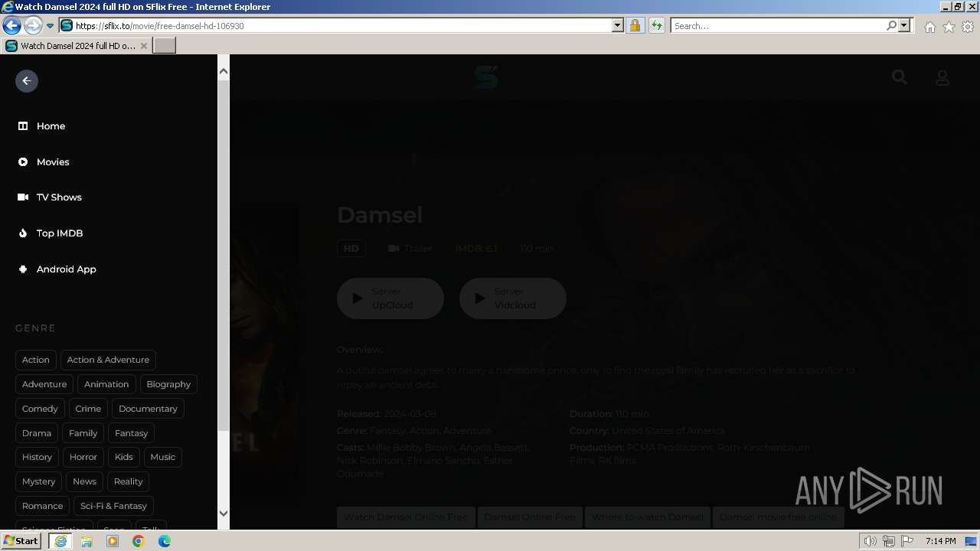Select the Reality genre tag
The image size is (980, 551).
tap(129, 481)
